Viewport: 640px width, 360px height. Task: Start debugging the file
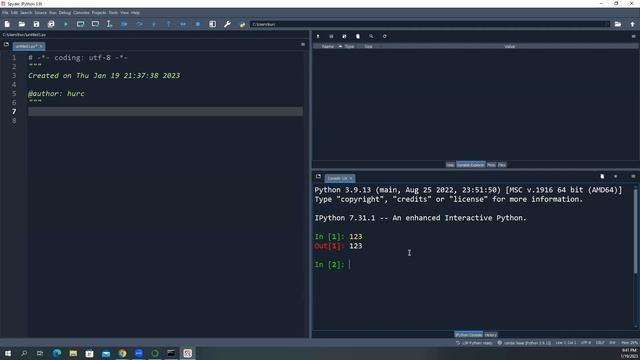click(x=124, y=24)
